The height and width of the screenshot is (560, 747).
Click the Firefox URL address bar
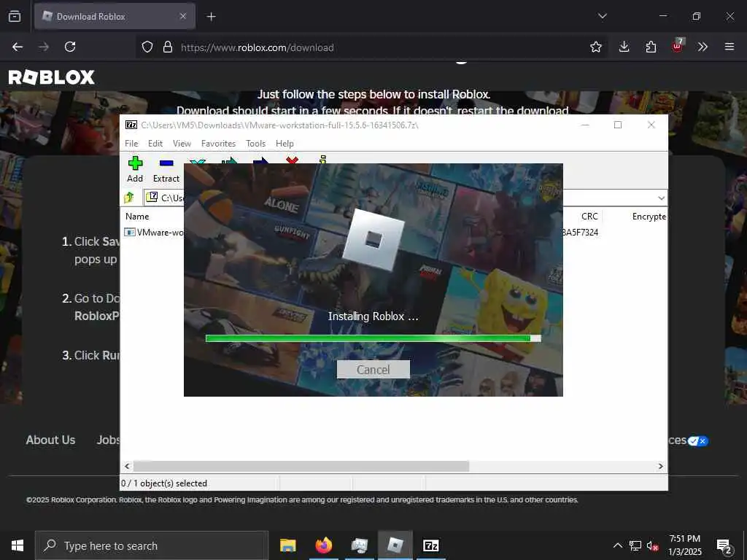point(371,47)
